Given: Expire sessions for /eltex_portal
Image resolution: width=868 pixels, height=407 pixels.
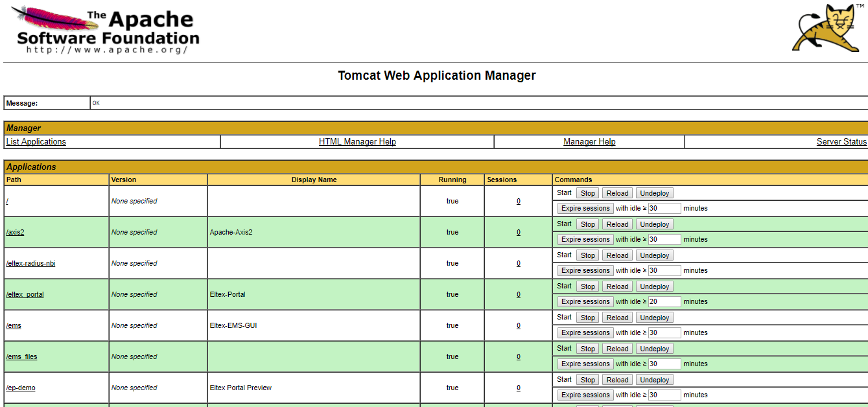Looking at the screenshot, I should pos(585,301).
